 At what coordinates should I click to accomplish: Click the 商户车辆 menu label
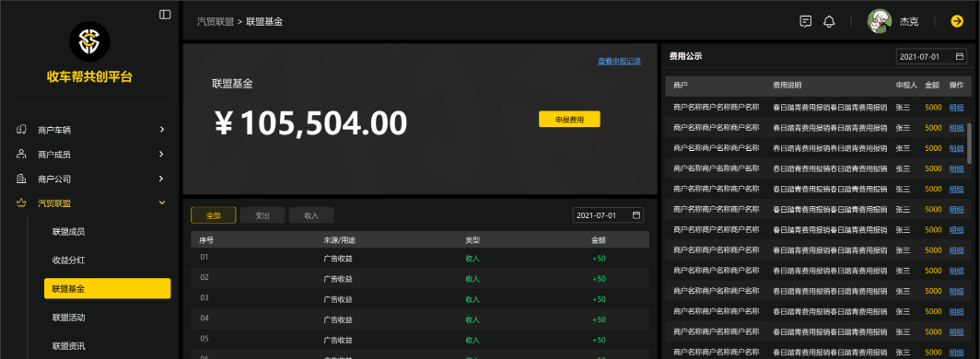pos(54,130)
